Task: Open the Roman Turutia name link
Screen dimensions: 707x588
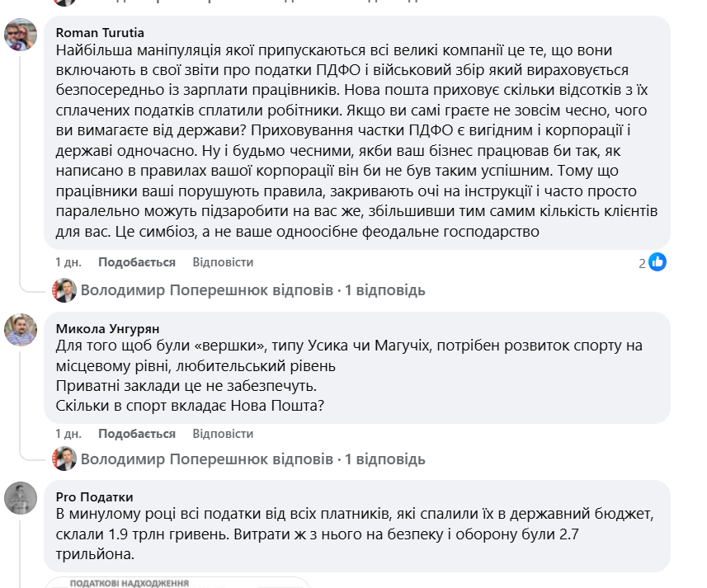Action: [x=100, y=33]
